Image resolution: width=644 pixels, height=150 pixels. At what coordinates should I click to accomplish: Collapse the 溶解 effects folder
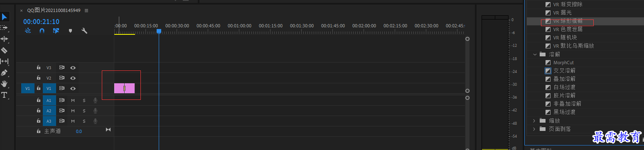click(535, 54)
